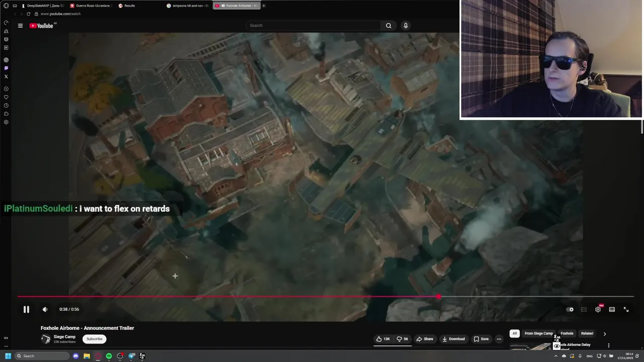Click the YouTube search field
Screen dimensions: 644x362
[313, 26]
